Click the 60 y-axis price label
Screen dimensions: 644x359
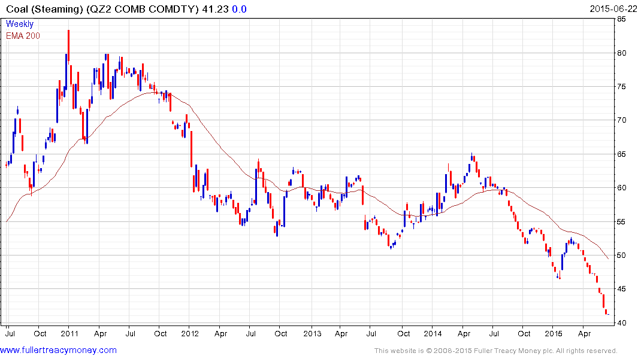point(621,188)
